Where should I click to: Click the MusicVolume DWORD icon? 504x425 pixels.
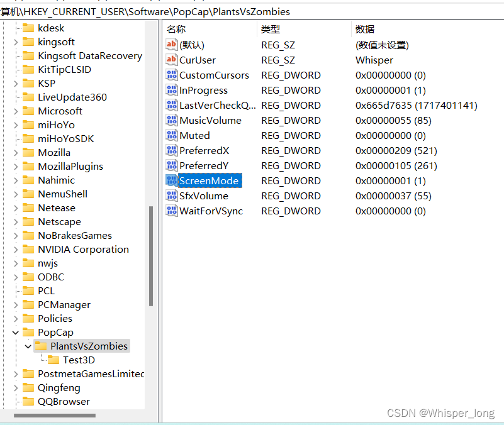coord(171,120)
